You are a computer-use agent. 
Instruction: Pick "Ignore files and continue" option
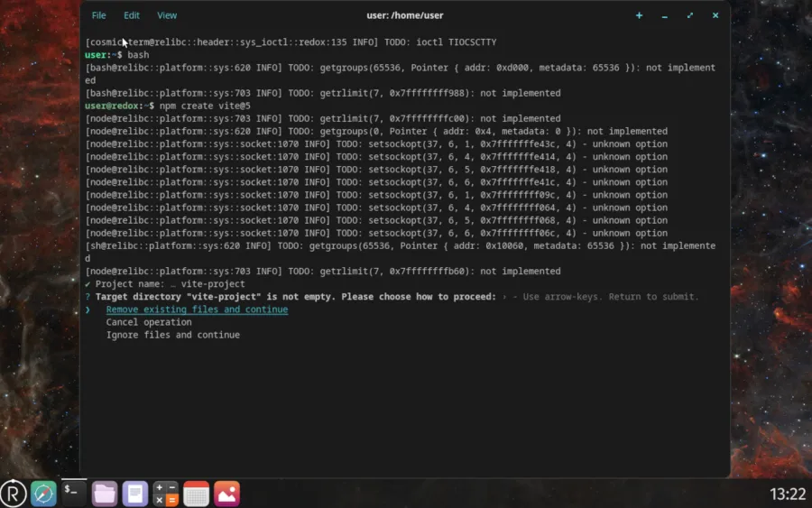[172, 335]
